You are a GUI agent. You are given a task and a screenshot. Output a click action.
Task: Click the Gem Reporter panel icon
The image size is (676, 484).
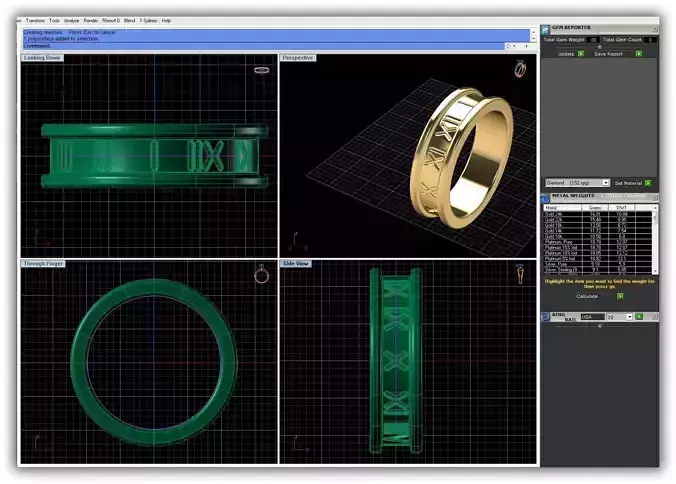tap(546, 29)
